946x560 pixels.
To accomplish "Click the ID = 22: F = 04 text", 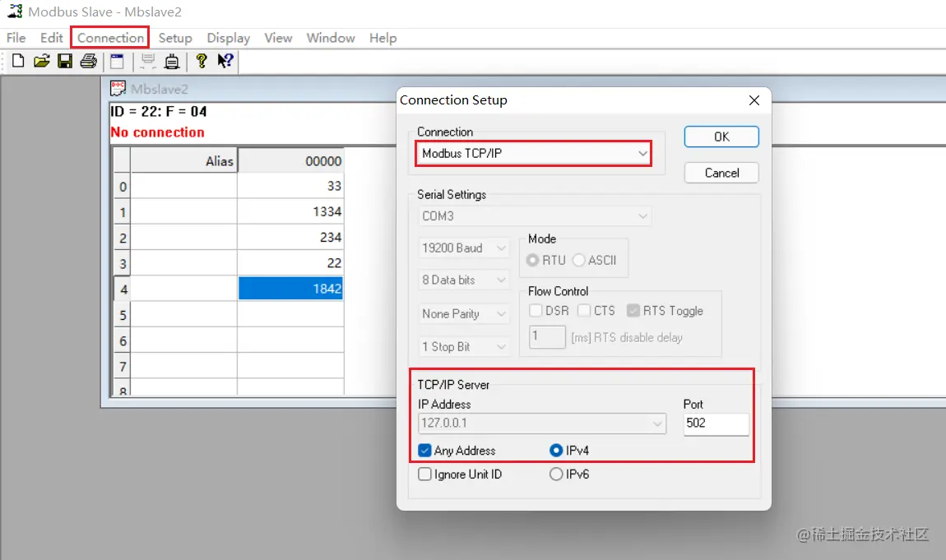I will tap(159, 112).
